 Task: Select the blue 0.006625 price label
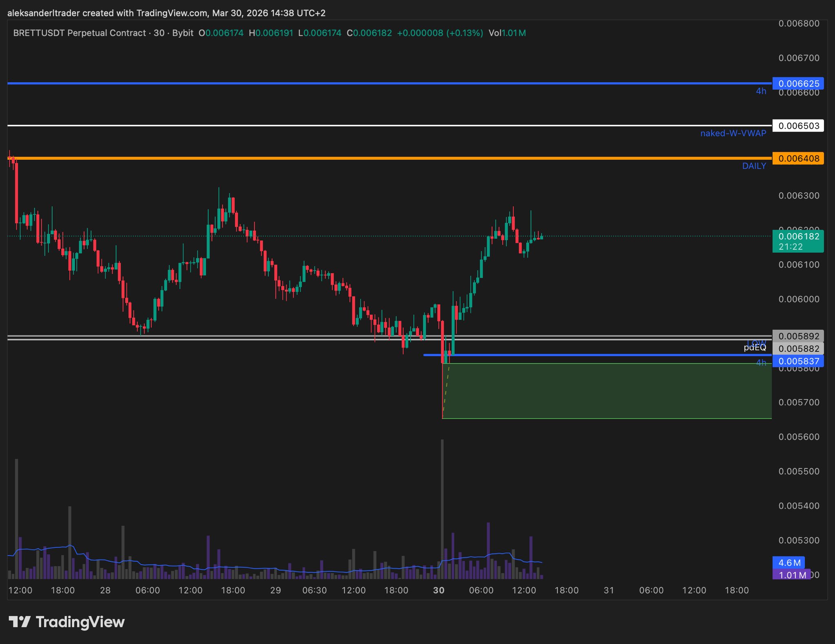[798, 84]
